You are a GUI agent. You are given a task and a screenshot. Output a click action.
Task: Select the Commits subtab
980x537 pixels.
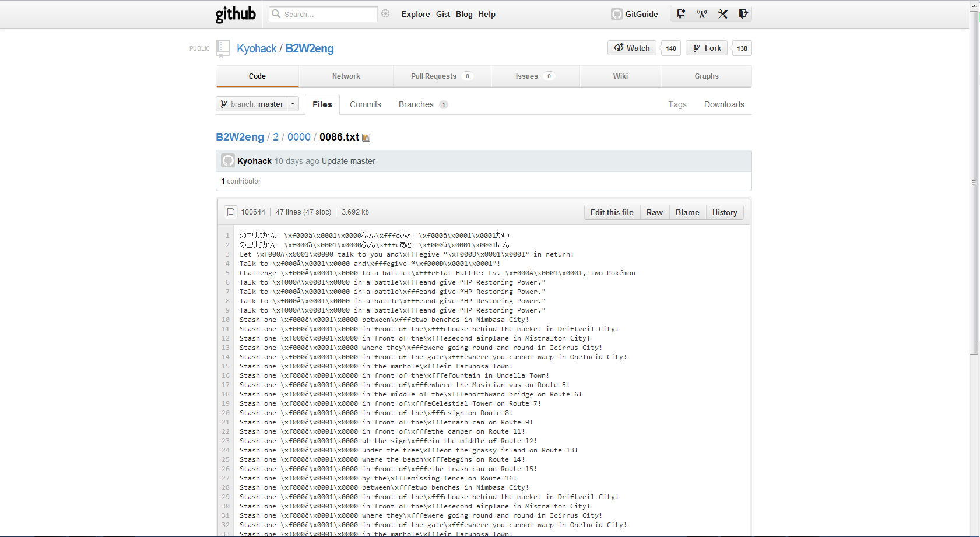click(x=366, y=104)
